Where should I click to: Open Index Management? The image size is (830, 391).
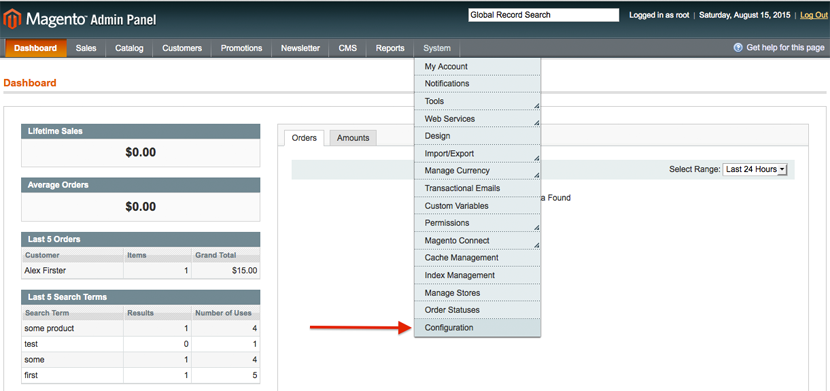477,275
